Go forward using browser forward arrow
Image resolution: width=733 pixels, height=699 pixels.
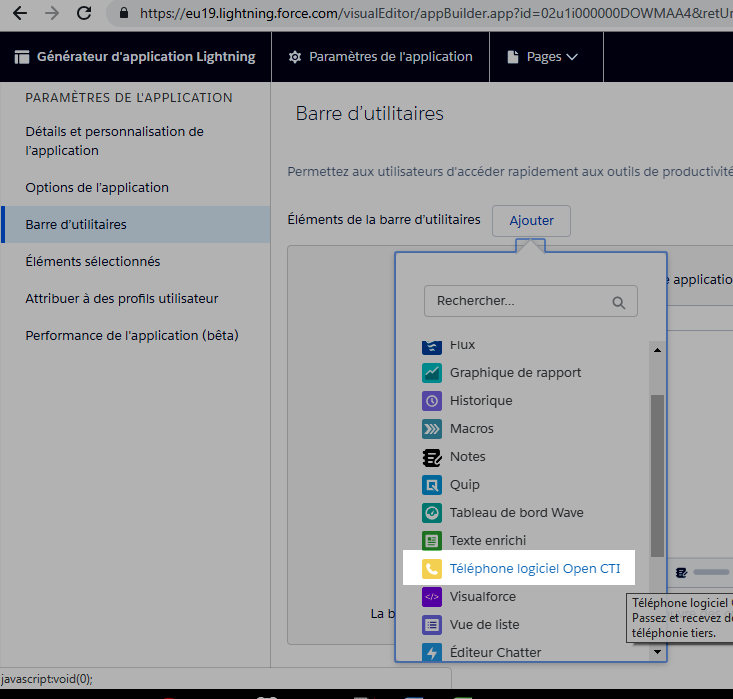52,13
